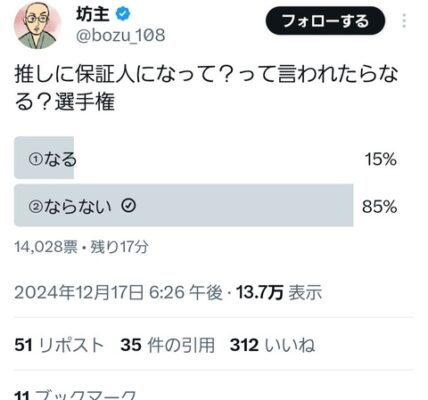This screenshot has height=400, width=428.
Task: Open the 35 件の引用 quotes list
Action: pos(167,345)
